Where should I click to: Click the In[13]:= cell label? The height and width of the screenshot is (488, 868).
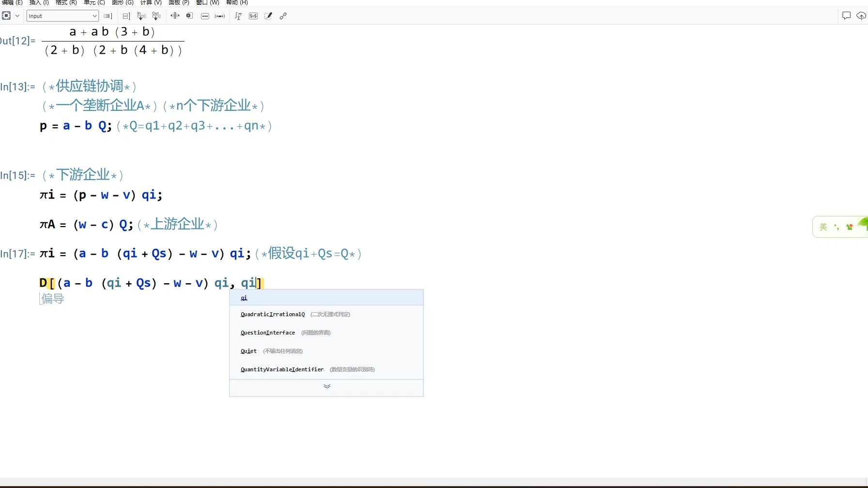pyautogui.click(x=17, y=87)
